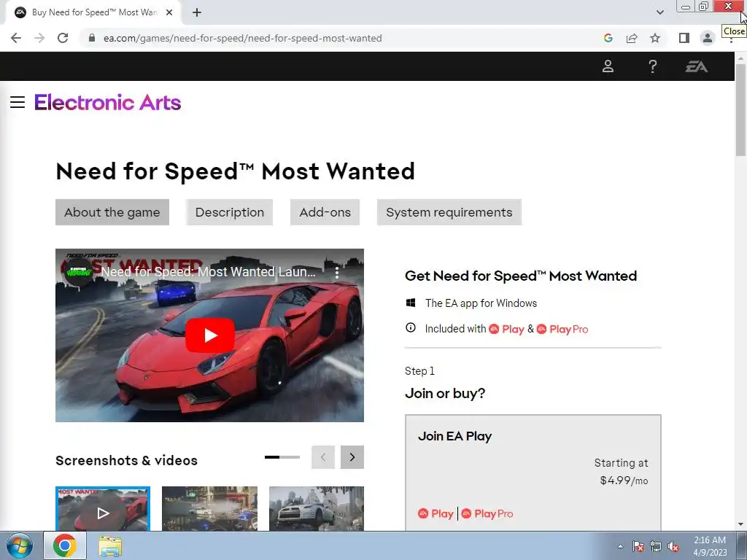This screenshot has height=560, width=747.
Task: Open File Explorer from the taskbar
Action: point(110,546)
